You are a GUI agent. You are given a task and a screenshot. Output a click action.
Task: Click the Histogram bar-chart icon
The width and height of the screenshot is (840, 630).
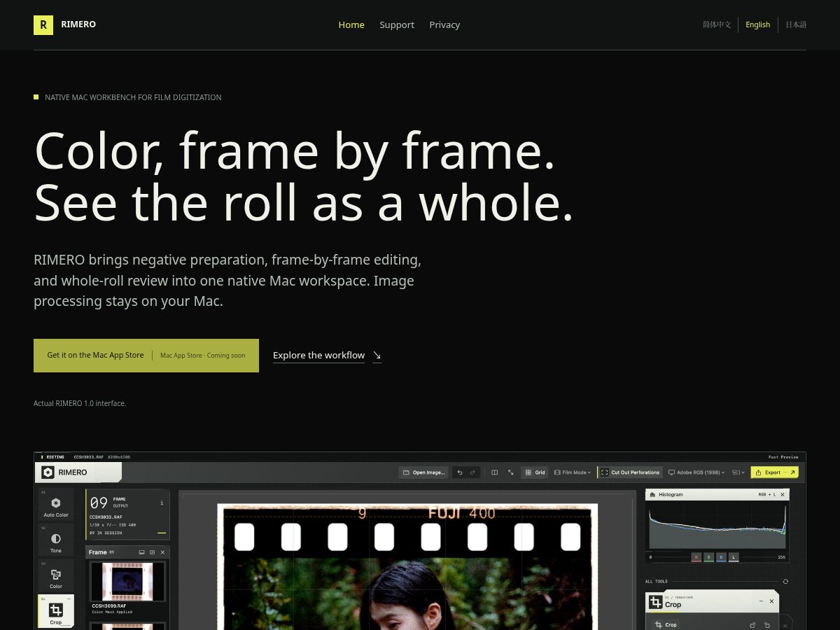653,494
